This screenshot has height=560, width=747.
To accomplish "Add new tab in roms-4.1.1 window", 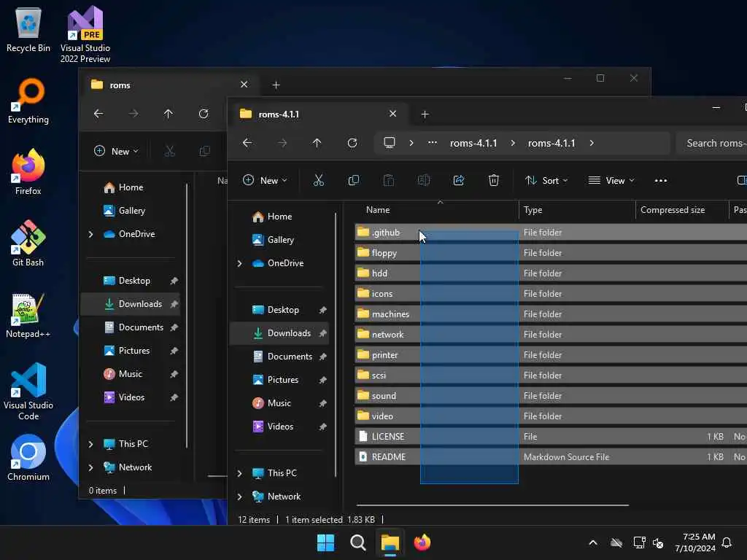I will pyautogui.click(x=425, y=114).
